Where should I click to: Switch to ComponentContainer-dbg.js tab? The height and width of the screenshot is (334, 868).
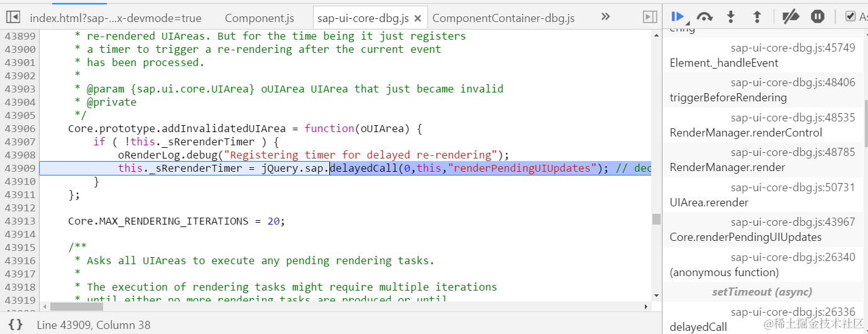[x=503, y=18]
